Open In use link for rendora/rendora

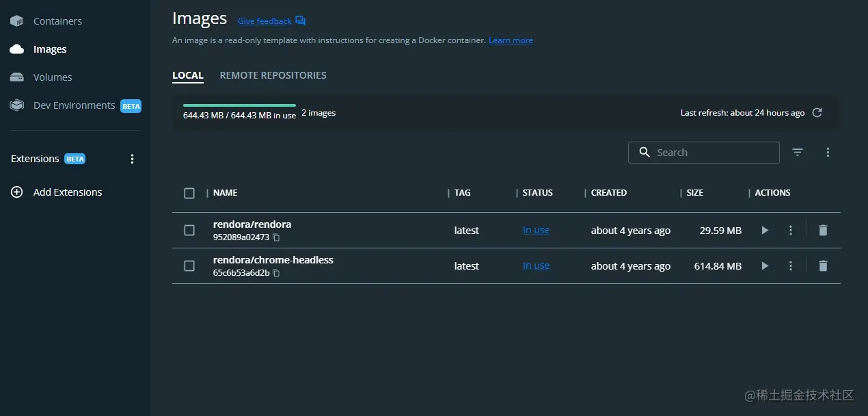(x=536, y=231)
